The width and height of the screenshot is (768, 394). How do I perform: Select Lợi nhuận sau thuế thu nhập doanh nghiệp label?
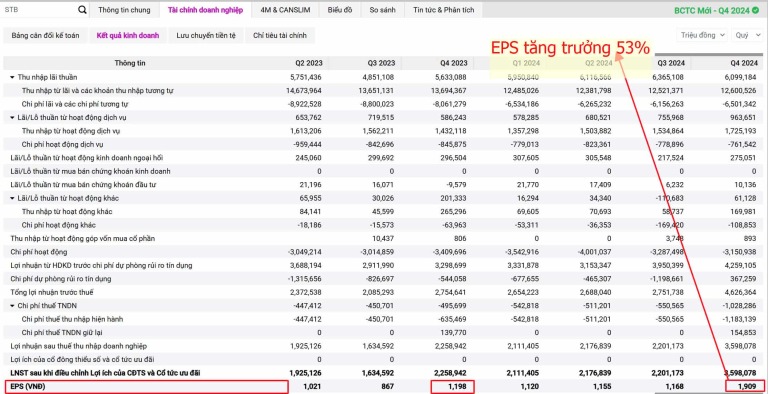[x=78, y=346]
